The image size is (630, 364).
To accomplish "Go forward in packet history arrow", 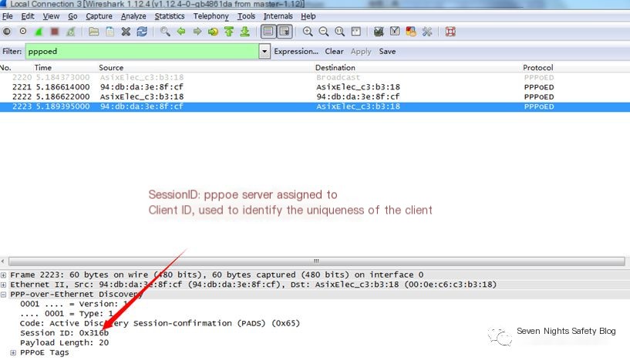I will click(197, 32).
